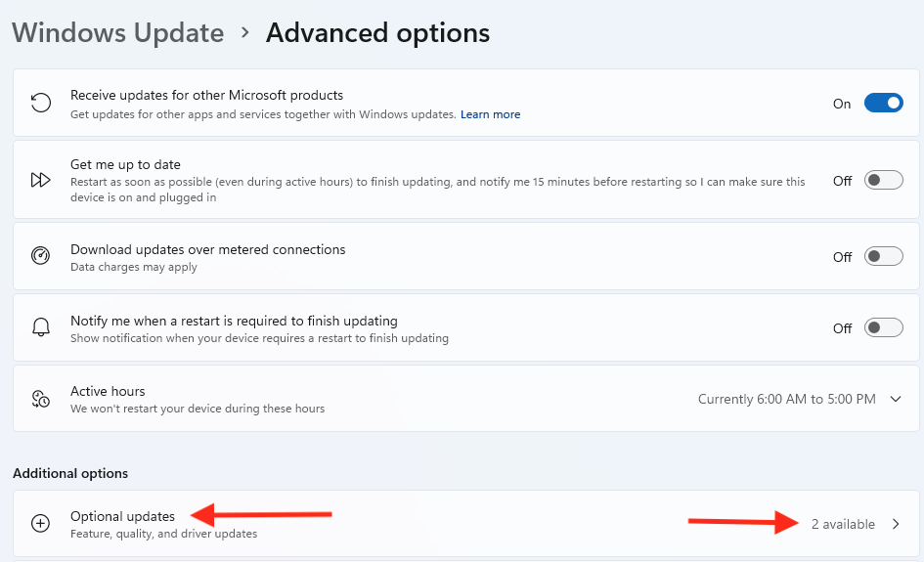The height and width of the screenshot is (562, 924).
Task: Click the On label of Receive updates
Action: pyautogui.click(x=842, y=104)
